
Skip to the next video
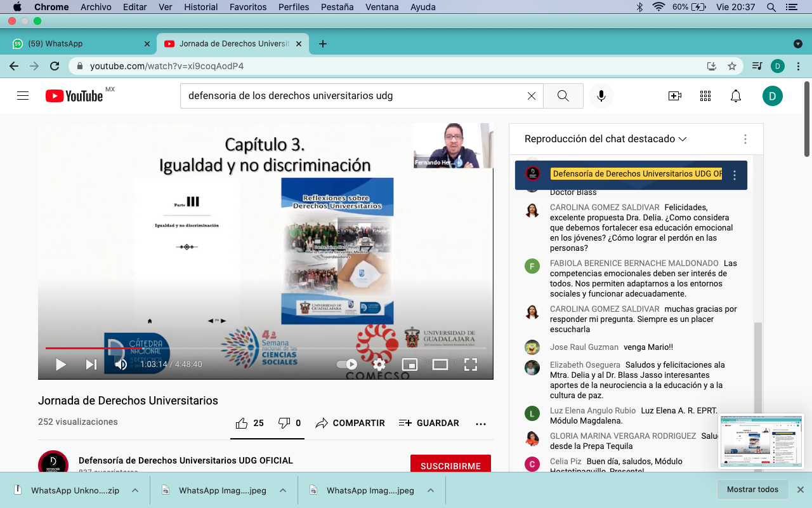tap(91, 364)
